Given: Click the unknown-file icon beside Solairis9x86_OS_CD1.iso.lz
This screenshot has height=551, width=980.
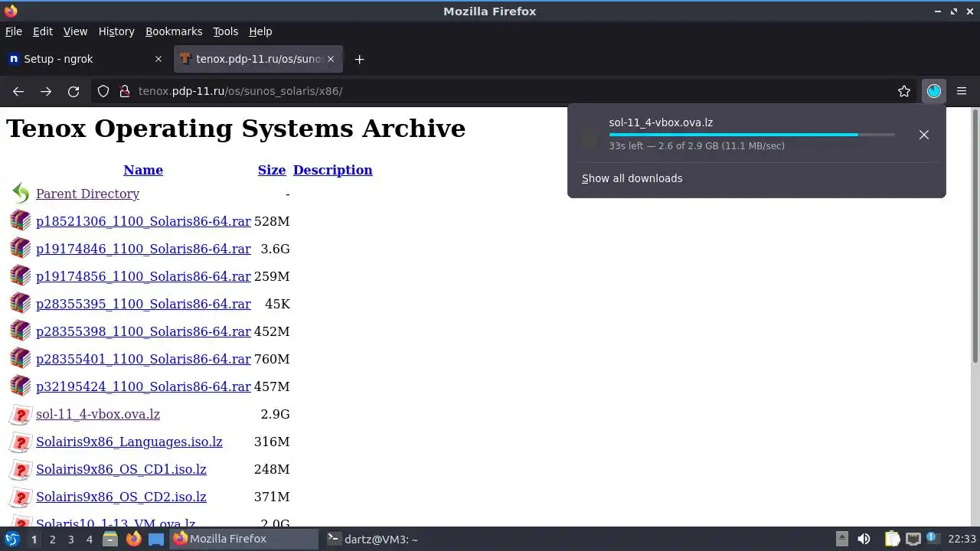Looking at the screenshot, I should pos(21,470).
